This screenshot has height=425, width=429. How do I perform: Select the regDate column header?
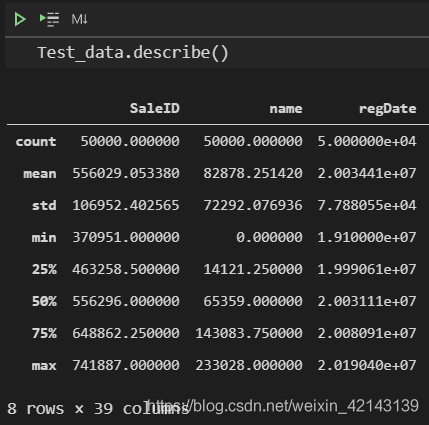click(x=388, y=109)
